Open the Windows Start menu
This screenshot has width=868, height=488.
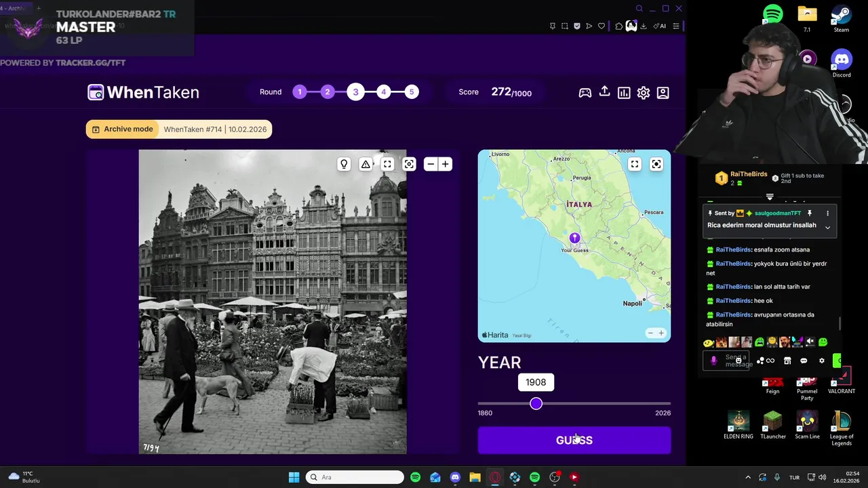click(x=294, y=477)
